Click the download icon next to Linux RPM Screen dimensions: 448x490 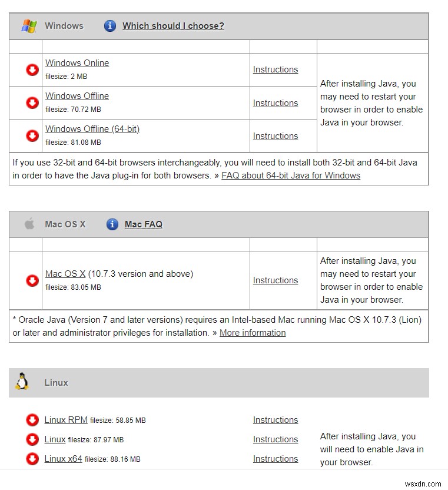tap(32, 420)
